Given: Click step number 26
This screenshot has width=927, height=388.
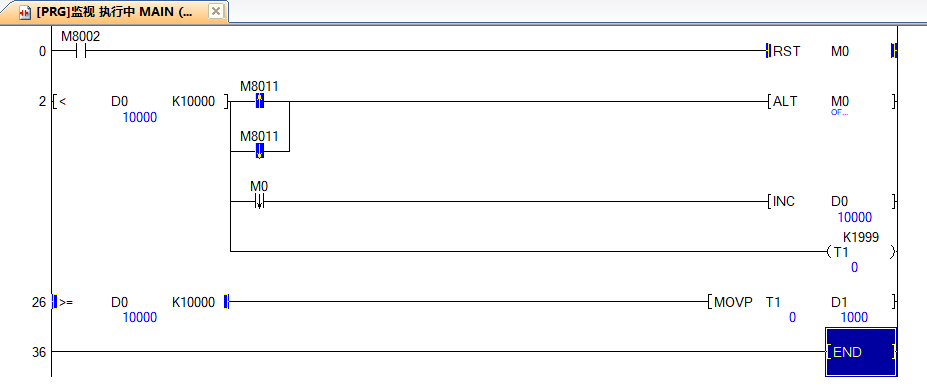Looking at the screenshot, I should click(x=38, y=302).
